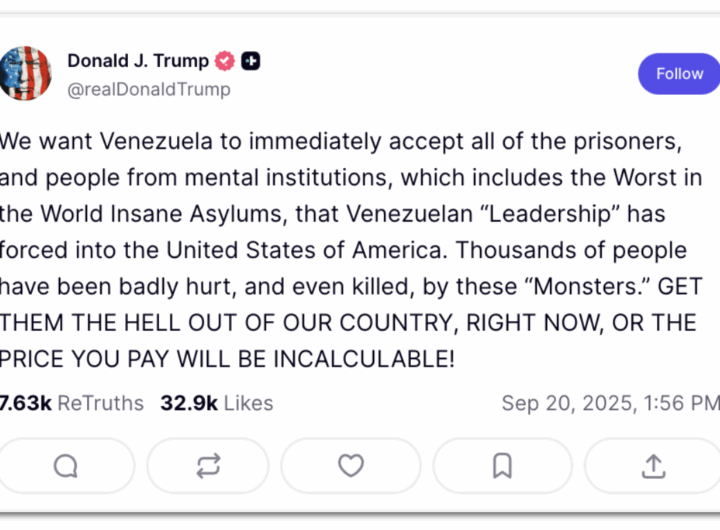Screen dimensions: 720x530
Task: Open the Donald J. Trump display name
Action: (x=138, y=61)
